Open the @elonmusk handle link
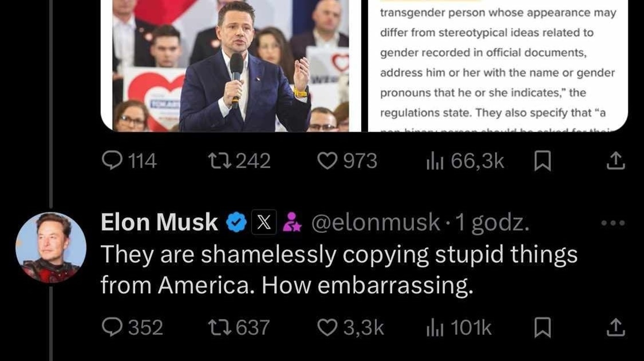644x361 pixels. click(375, 223)
